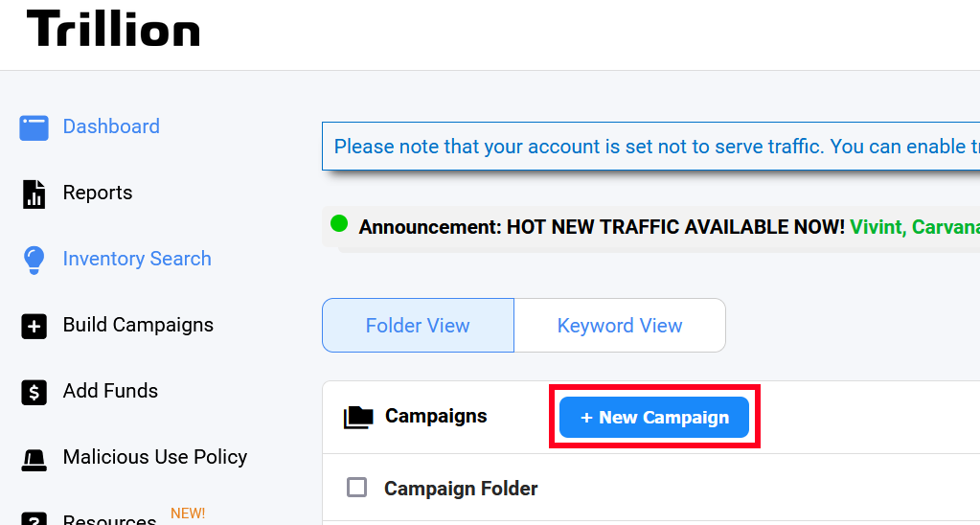Click the Add Funds dollar-sign icon
980x525 pixels.
(x=34, y=393)
